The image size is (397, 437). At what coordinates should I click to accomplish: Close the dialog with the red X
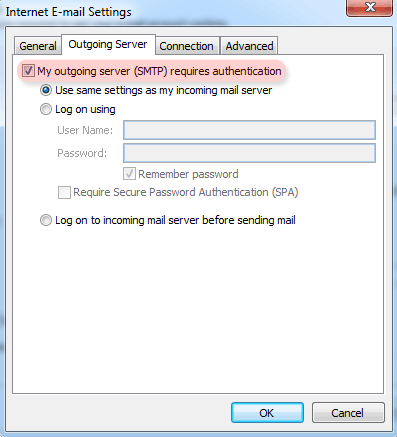[369, 7]
